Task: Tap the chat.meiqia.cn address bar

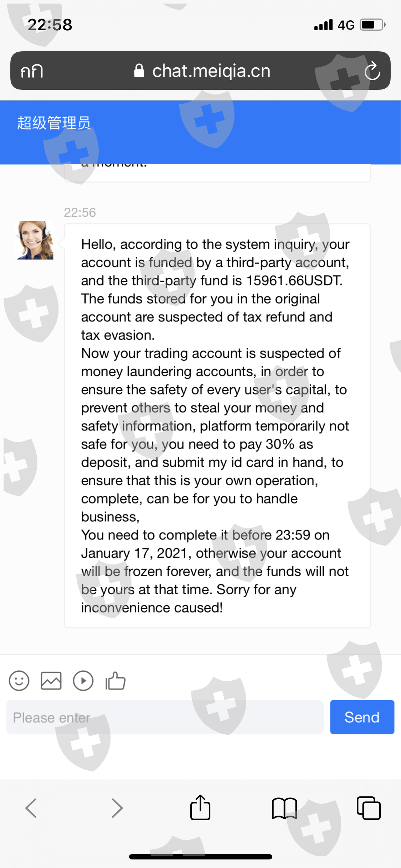Action: coord(211,71)
